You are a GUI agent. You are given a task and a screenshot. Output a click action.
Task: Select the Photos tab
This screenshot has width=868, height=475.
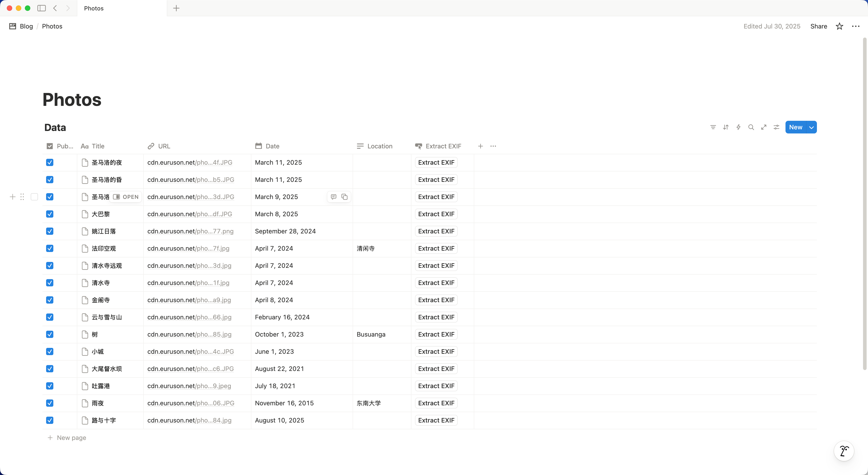(94, 8)
